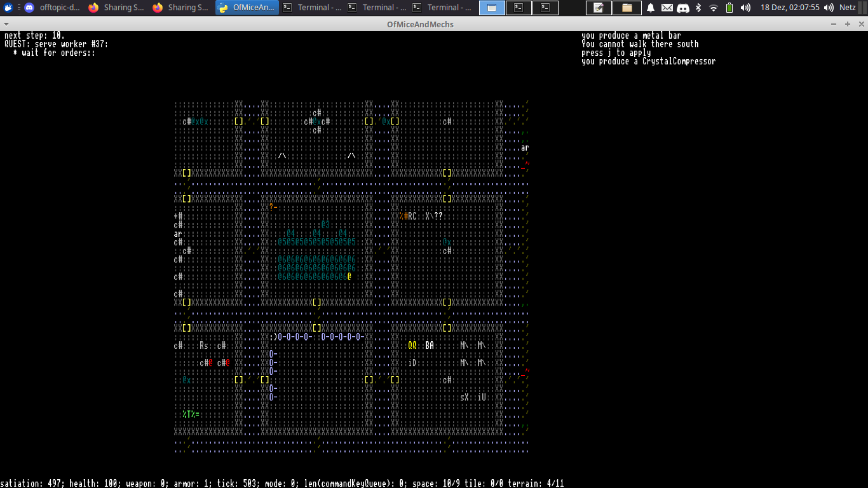Image resolution: width=868 pixels, height=488 pixels.
Task: Switch to the second workspace thumbnail
Action: [x=519, y=8]
